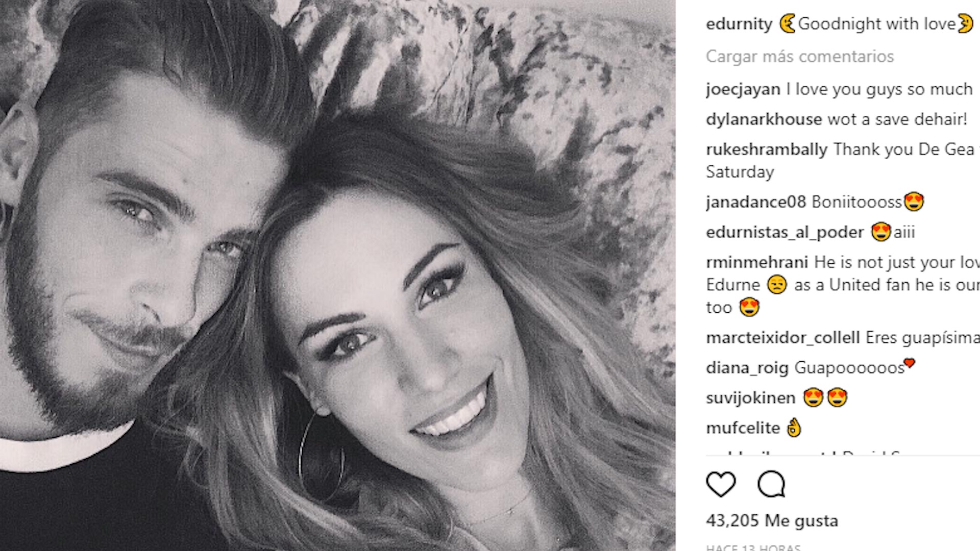Click heart-eyes emoji after Boniitoooss
980x551 pixels.
click(x=914, y=202)
